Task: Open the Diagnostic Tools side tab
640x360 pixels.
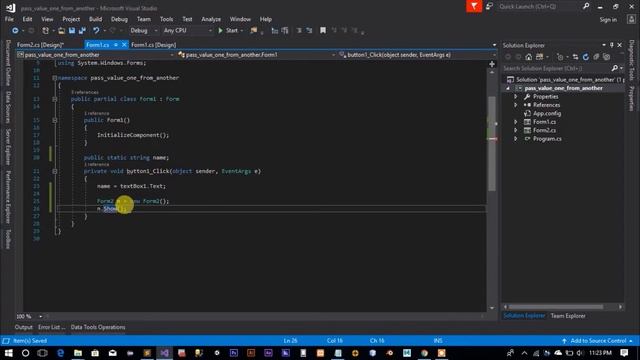Action: tap(631, 60)
